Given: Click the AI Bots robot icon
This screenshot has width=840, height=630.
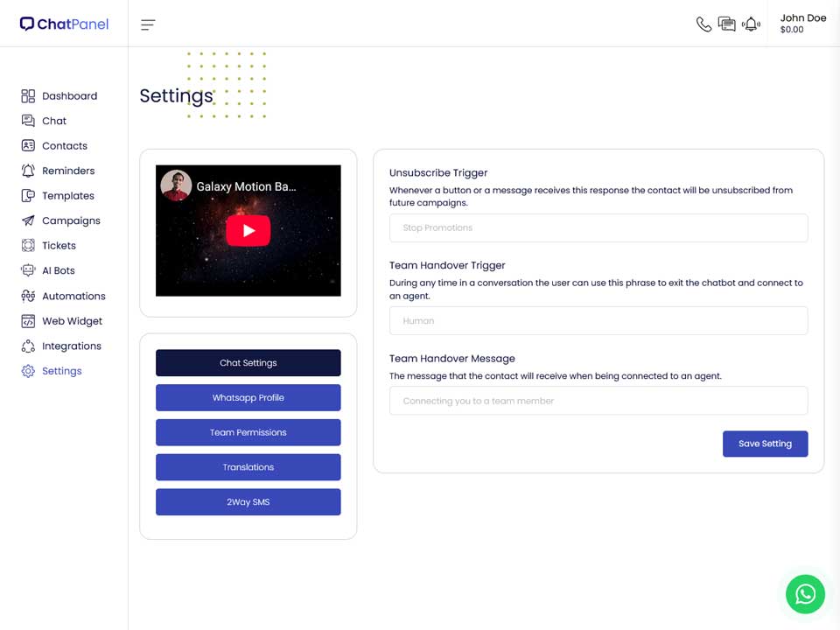Looking at the screenshot, I should click(28, 270).
